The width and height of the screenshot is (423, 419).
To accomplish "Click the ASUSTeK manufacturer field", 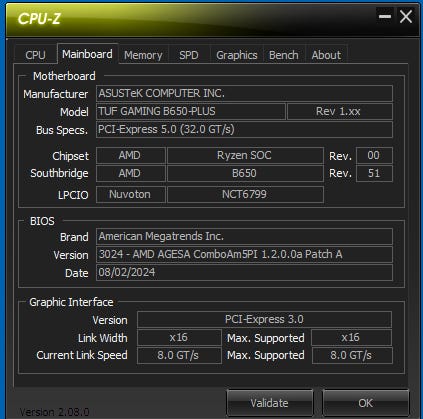I will point(244,94).
